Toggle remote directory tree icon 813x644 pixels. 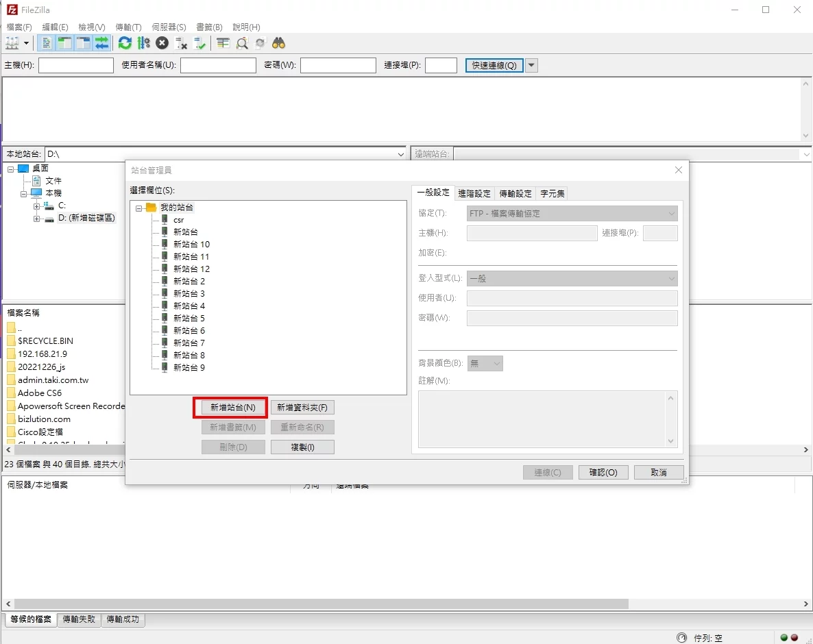tap(84, 44)
